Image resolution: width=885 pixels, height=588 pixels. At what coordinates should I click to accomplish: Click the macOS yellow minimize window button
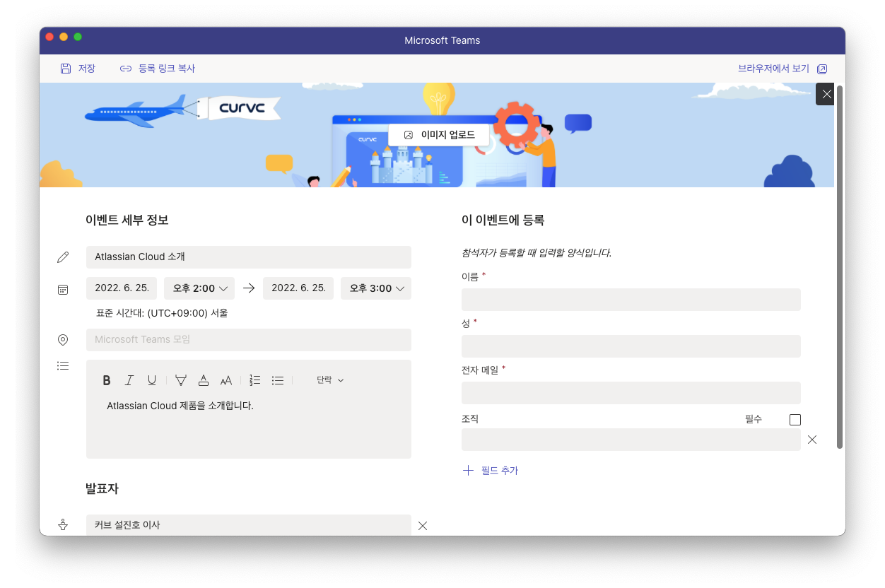point(64,37)
